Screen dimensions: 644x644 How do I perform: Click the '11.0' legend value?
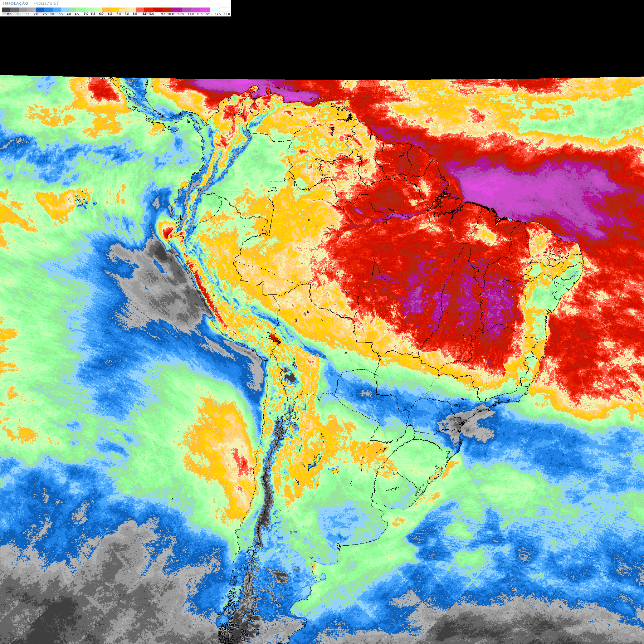coord(191,14)
